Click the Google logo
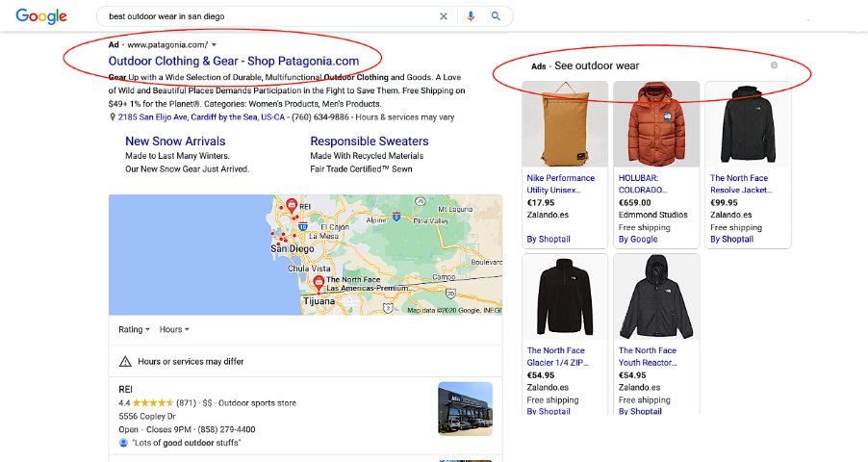Image resolution: width=868 pixels, height=462 pixels. (x=41, y=16)
